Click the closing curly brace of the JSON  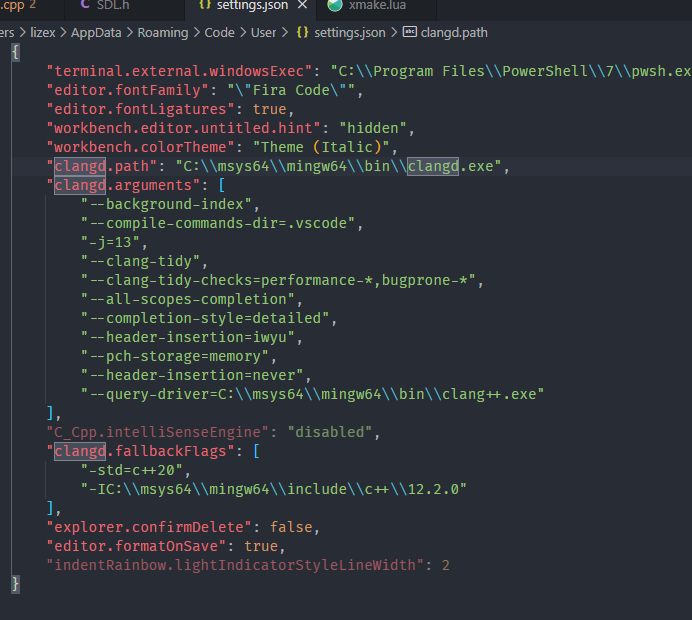click(x=15, y=583)
